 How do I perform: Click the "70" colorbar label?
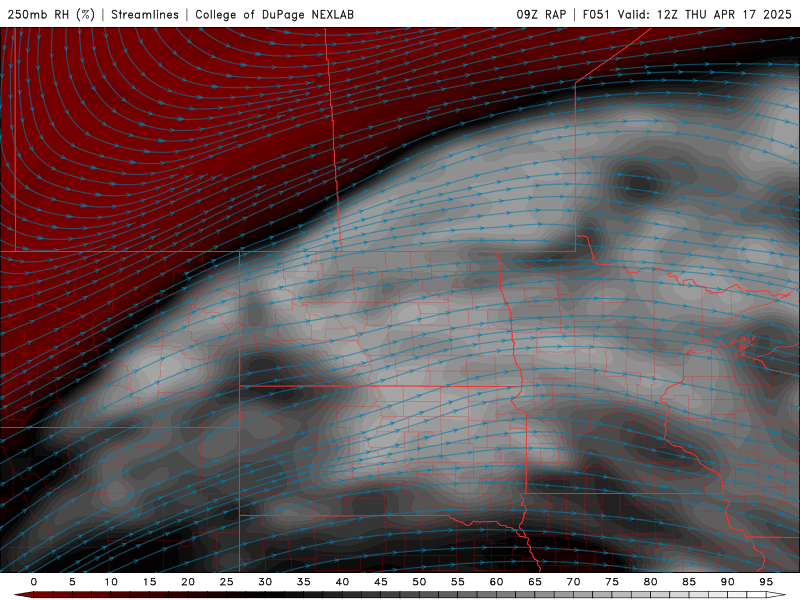tap(573, 582)
